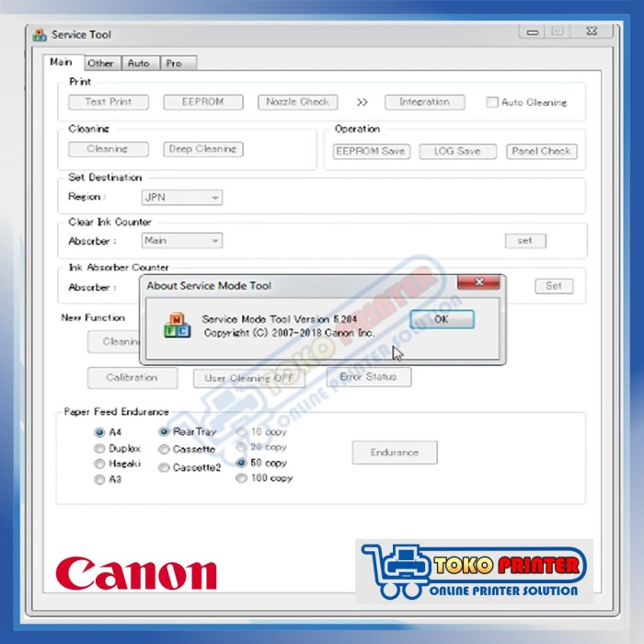
Task: Click the Ink Absorber Counter Set button
Action: [554, 286]
